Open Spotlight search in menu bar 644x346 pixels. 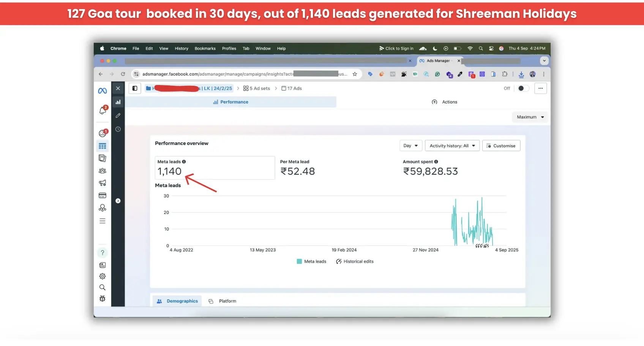point(481,49)
